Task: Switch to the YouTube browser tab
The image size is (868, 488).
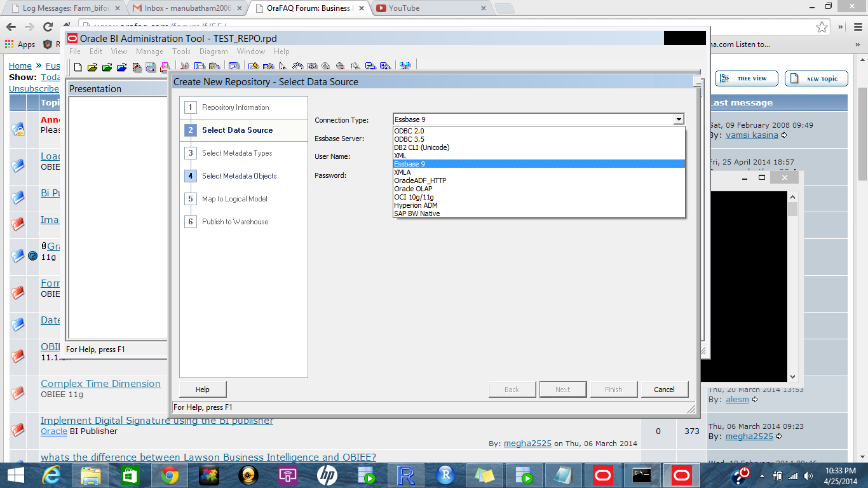Action: (430, 8)
